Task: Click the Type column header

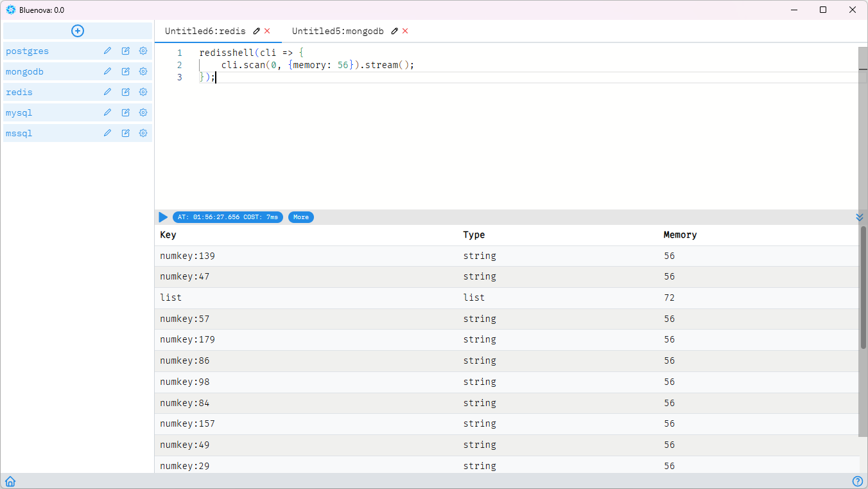Action: [474, 235]
